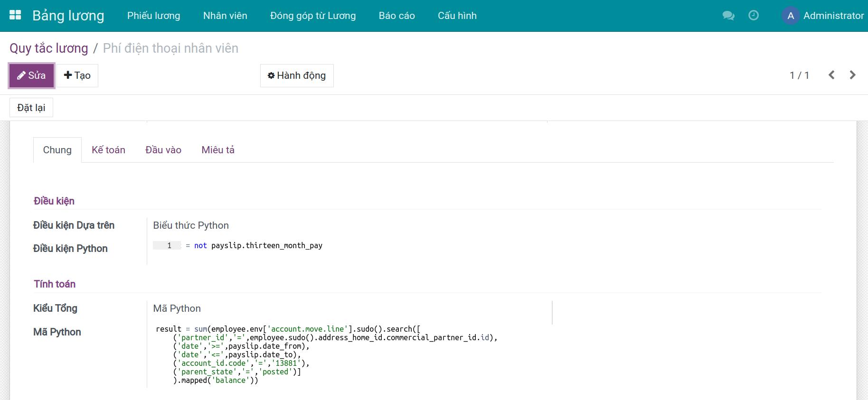
Task: Navigate to Quy tắc lương breadcrumb
Action: pos(49,48)
